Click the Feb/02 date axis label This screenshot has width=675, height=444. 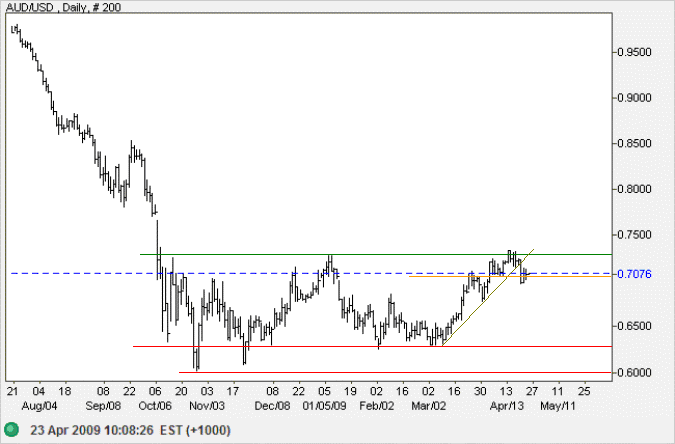377,406
